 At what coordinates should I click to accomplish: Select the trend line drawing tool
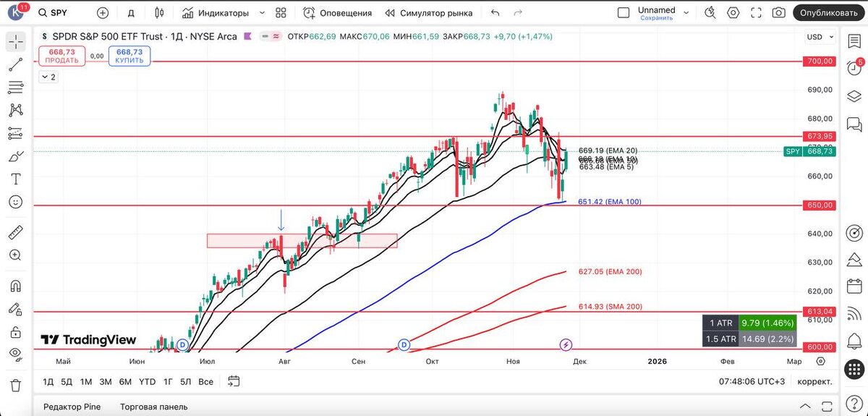pyautogui.click(x=15, y=65)
